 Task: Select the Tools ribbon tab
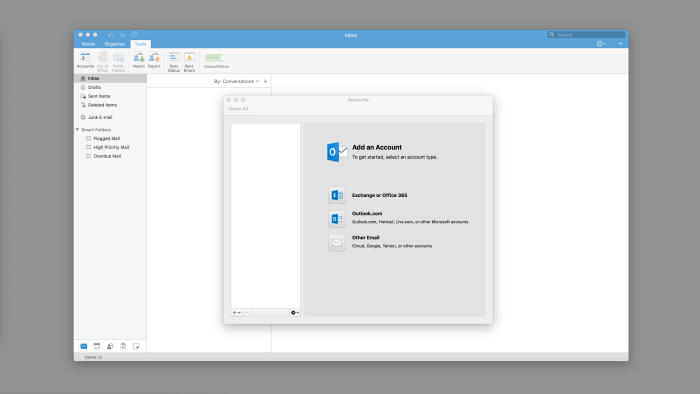[x=141, y=44]
